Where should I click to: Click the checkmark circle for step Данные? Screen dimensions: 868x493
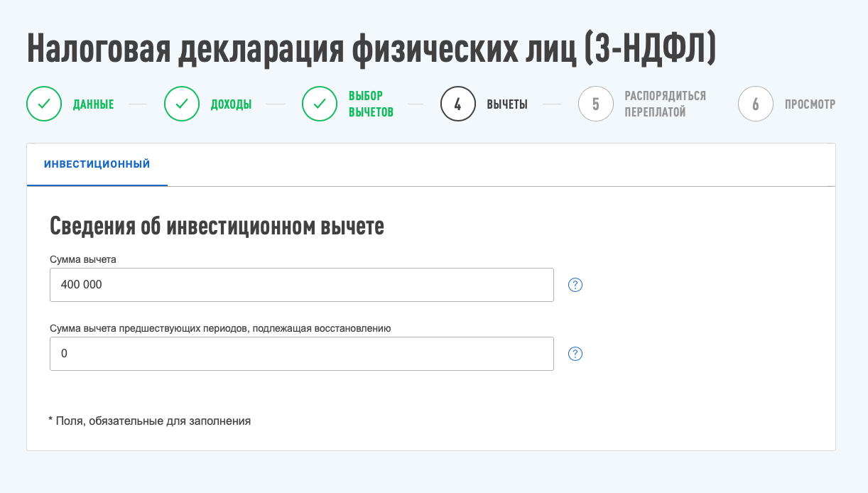click(x=44, y=104)
